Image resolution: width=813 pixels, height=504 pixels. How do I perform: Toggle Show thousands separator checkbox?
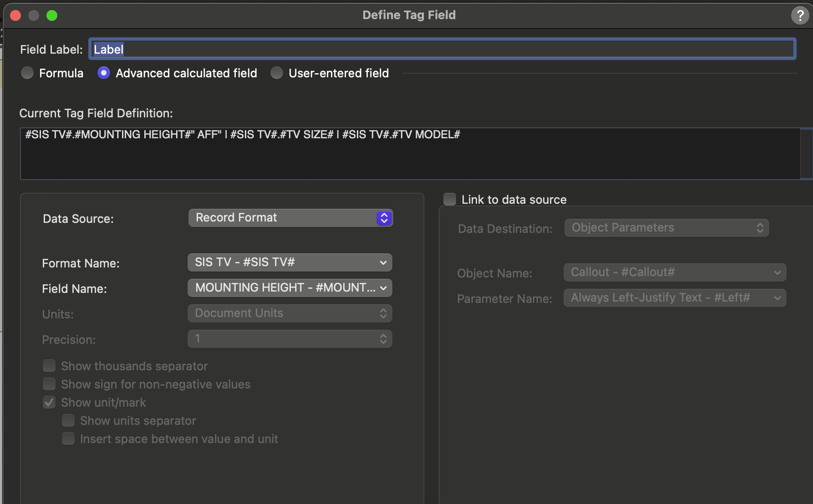(49, 366)
